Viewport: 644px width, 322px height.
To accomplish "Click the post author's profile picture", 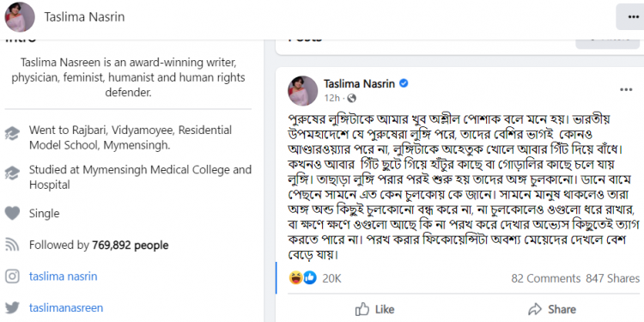I will tap(303, 91).
